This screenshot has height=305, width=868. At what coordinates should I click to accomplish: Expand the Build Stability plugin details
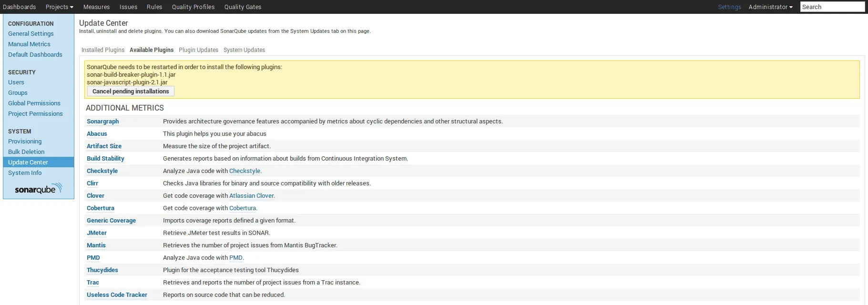105,159
